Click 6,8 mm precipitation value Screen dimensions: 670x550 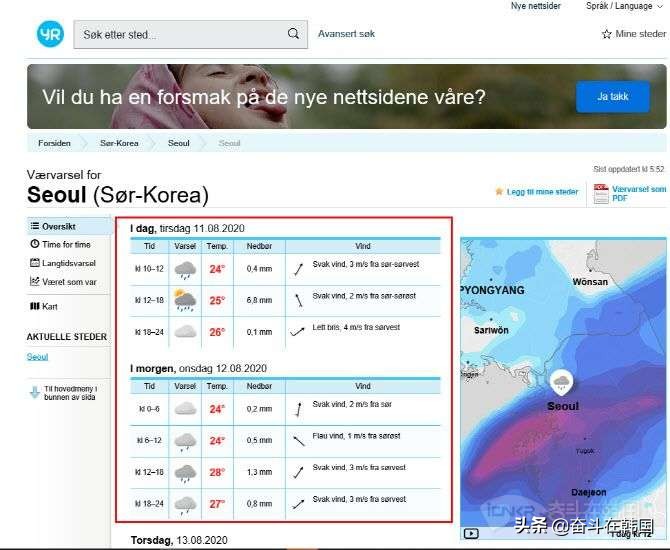coord(259,300)
